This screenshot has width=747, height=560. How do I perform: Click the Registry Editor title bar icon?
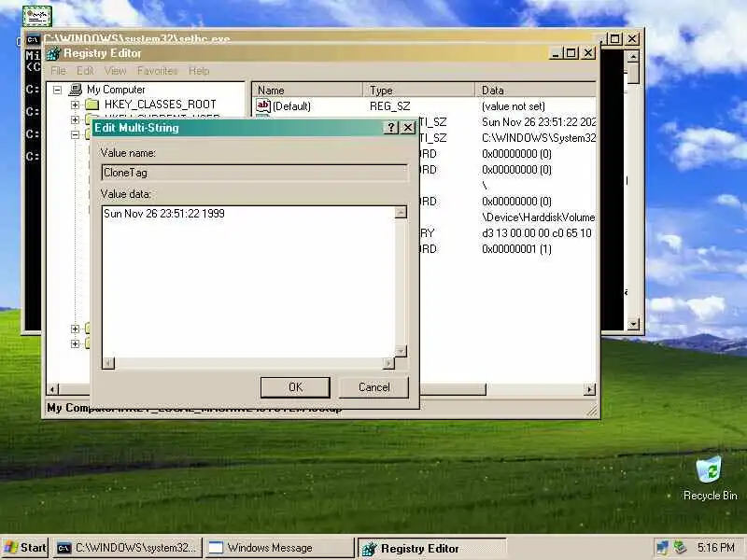click(x=53, y=53)
